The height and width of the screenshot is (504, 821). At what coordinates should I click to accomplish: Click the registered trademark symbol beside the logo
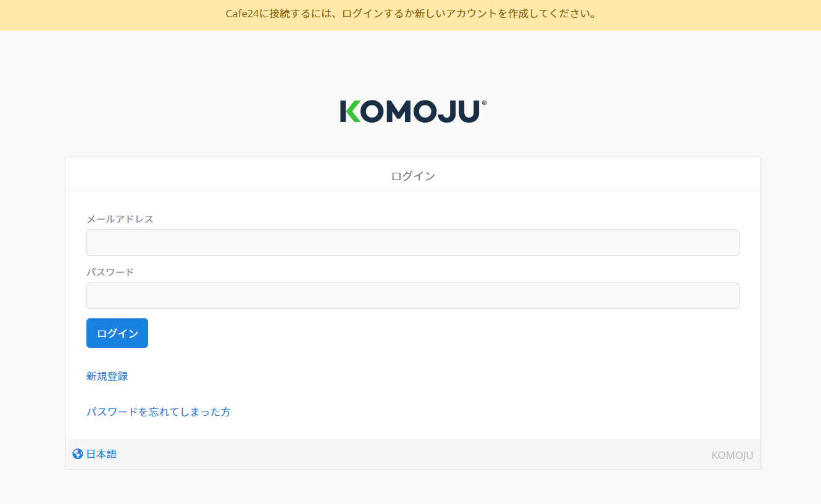[x=484, y=103]
